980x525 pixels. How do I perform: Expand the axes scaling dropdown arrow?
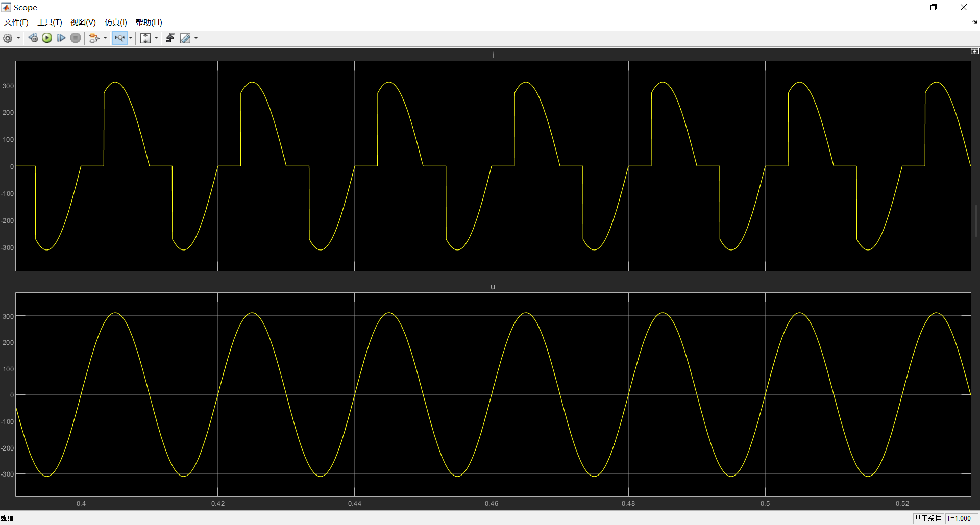(x=156, y=38)
